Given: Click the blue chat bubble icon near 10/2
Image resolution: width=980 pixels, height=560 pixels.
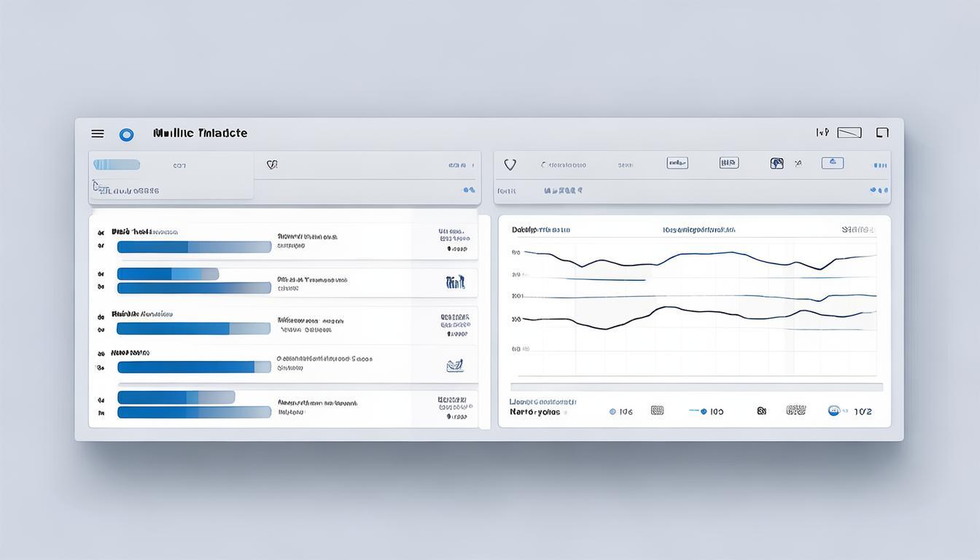Looking at the screenshot, I should pyautogui.click(x=834, y=411).
